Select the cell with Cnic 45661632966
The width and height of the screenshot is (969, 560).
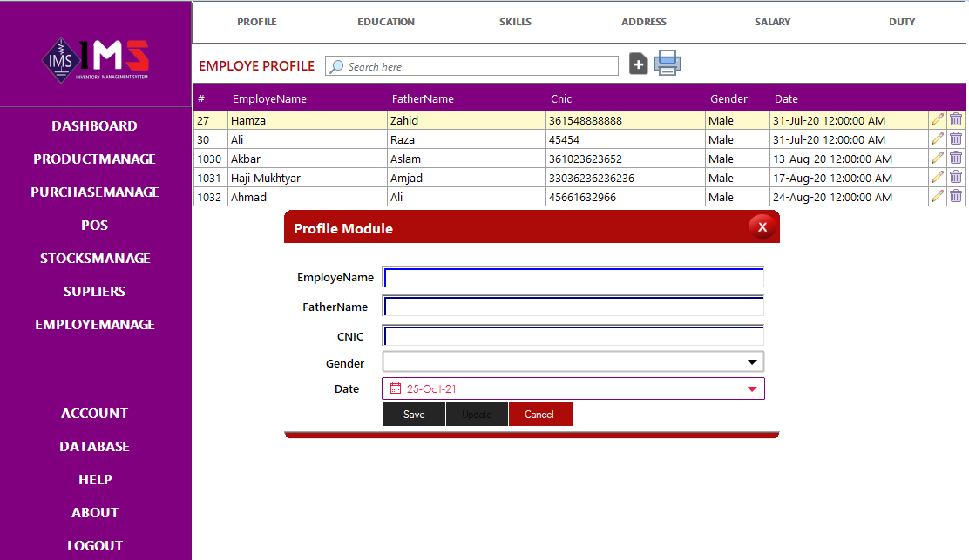point(626,197)
